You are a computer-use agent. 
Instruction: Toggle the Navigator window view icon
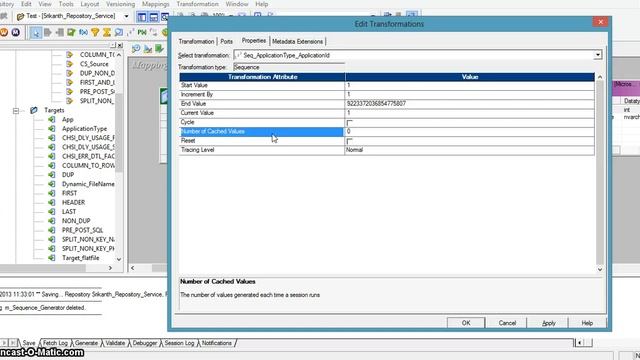pos(142,17)
